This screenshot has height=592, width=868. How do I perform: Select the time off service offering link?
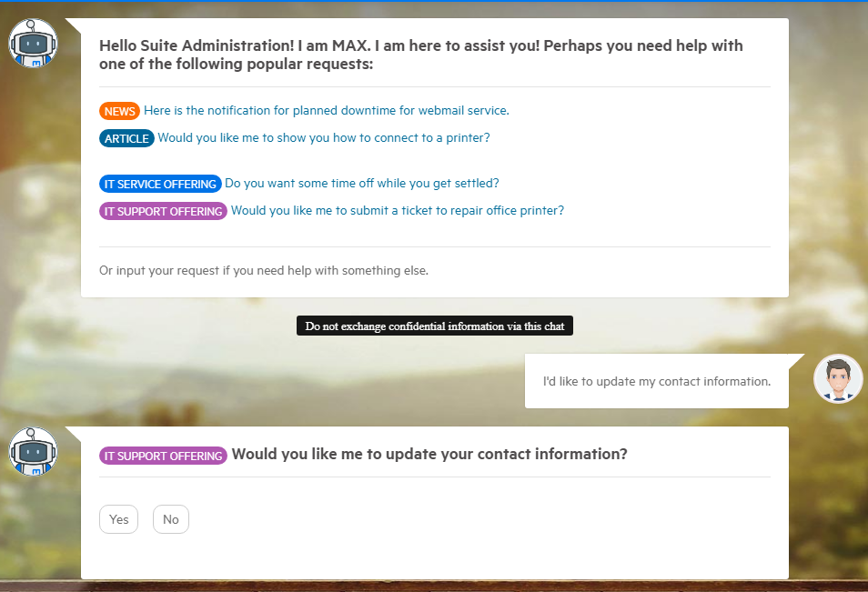(362, 183)
